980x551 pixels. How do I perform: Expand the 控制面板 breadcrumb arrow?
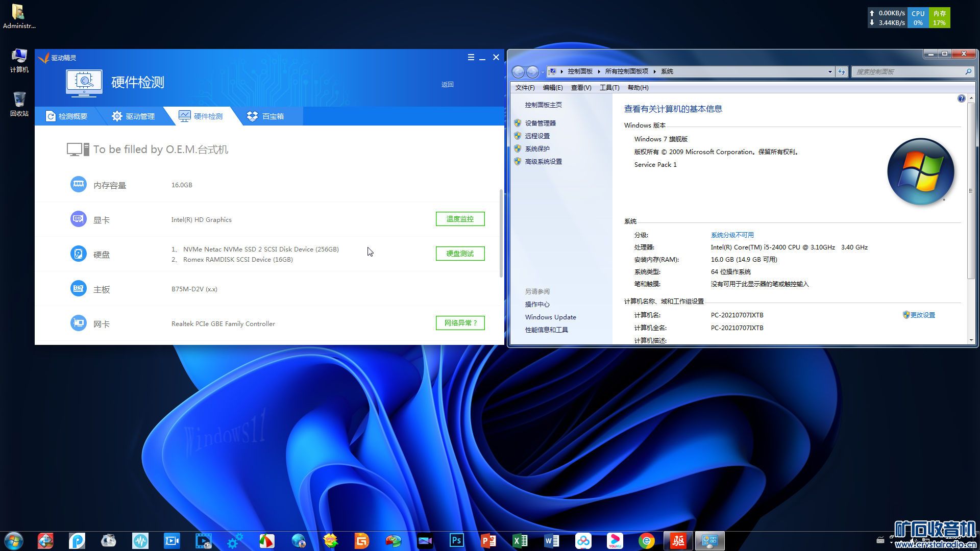click(599, 72)
